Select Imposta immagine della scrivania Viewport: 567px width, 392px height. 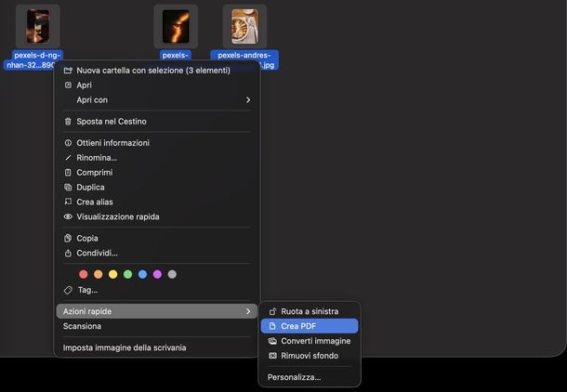pyautogui.click(x=157, y=347)
